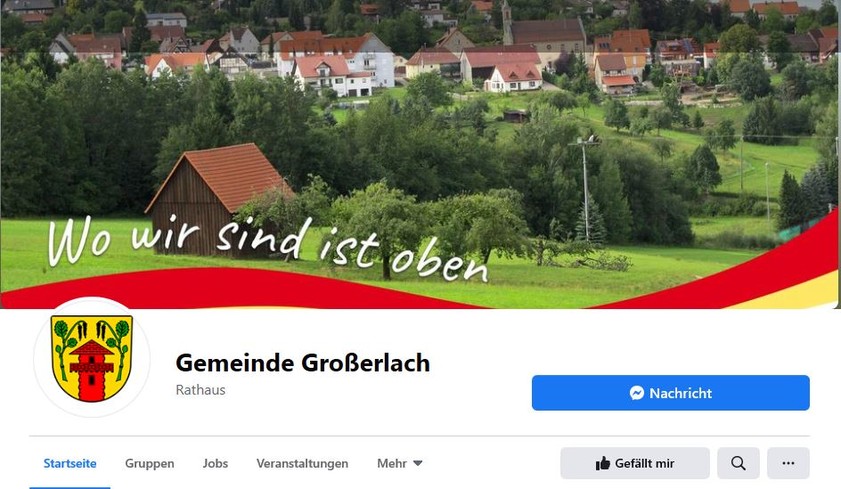Open the Mehr tab menu label

[x=392, y=463]
